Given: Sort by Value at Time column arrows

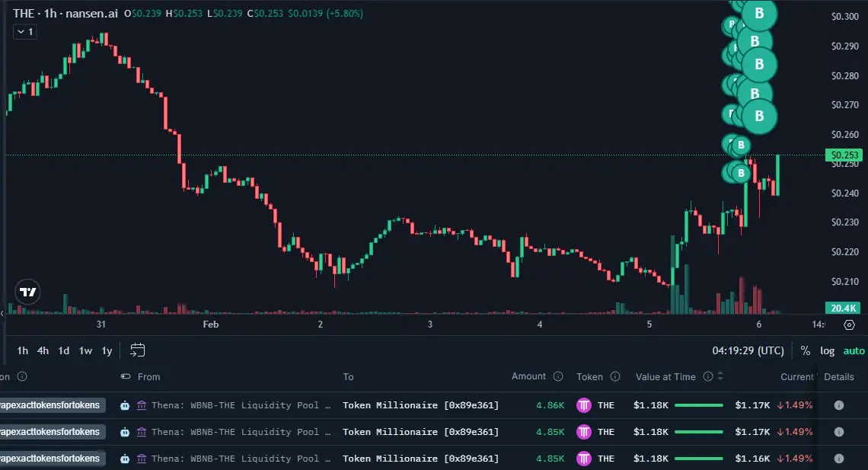Looking at the screenshot, I should (x=720, y=376).
